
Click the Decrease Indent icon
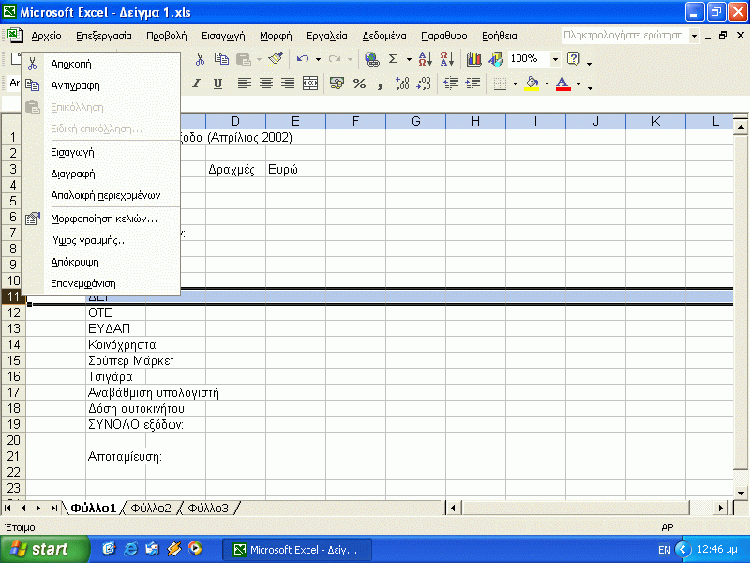pos(451,84)
